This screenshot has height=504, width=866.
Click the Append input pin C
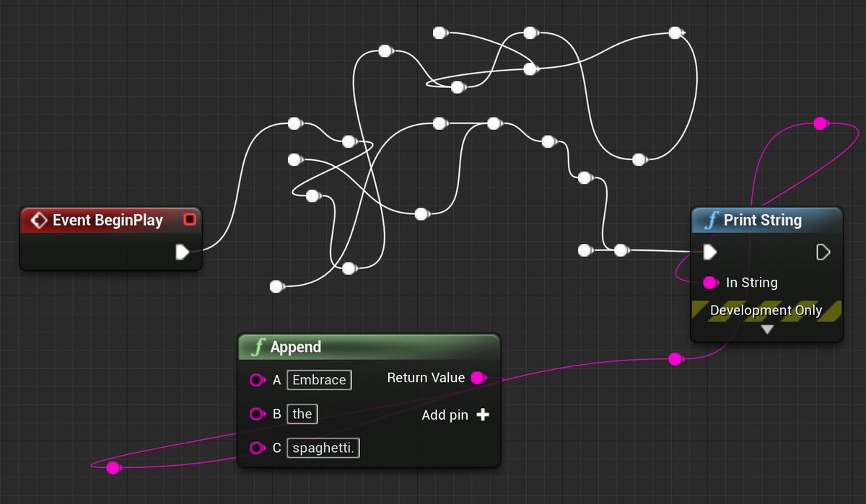pyautogui.click(x=258, y=448)
